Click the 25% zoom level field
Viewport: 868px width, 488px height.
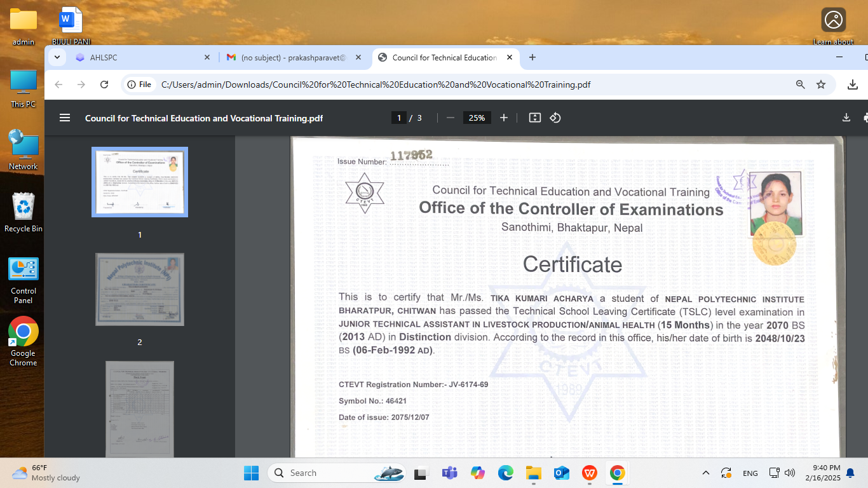(x=477, y=118)
